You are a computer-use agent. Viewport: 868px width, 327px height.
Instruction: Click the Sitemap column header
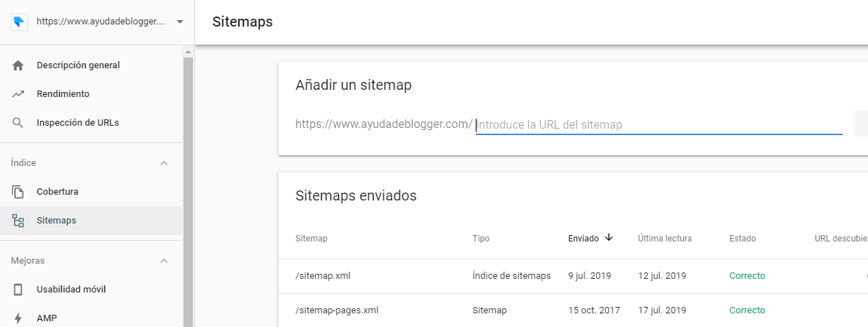tap(311, 239)
